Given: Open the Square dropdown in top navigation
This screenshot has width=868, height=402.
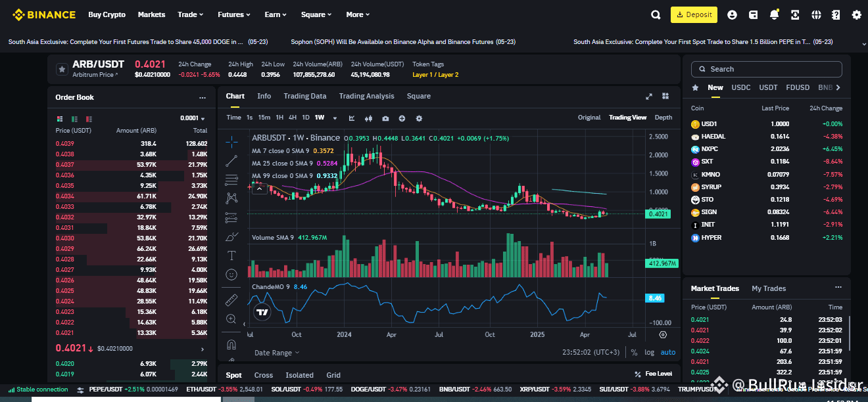Looking at the screenshot, I should pyautogui.click(x=316, y=14).
